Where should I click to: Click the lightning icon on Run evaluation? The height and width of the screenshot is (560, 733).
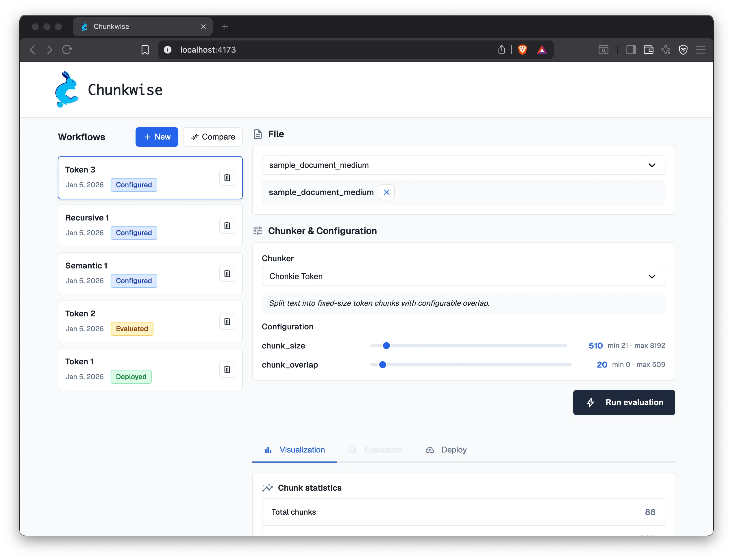[x=591, y=402]
